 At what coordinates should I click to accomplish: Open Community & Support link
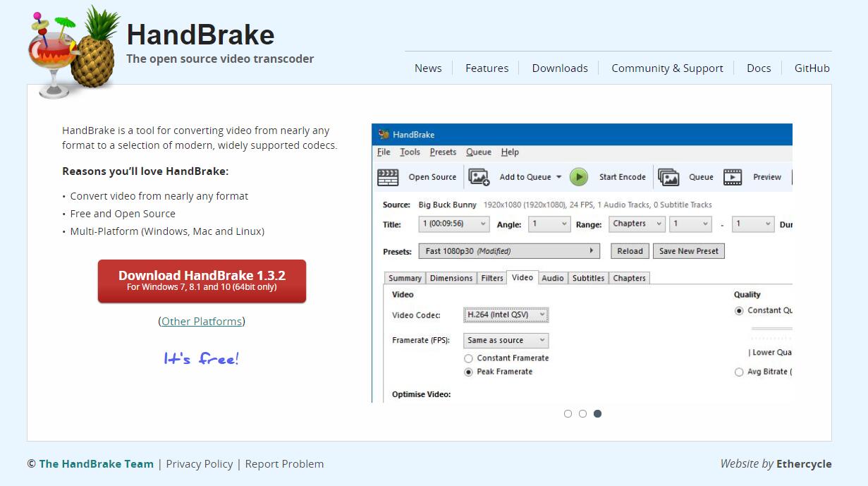[x=667, y=68]
